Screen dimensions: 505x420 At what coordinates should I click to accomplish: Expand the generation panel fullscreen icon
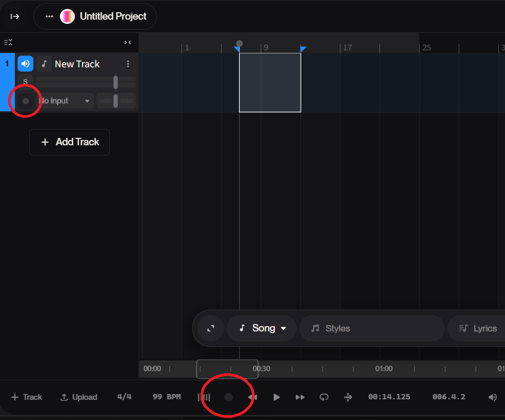pos(211,328)
